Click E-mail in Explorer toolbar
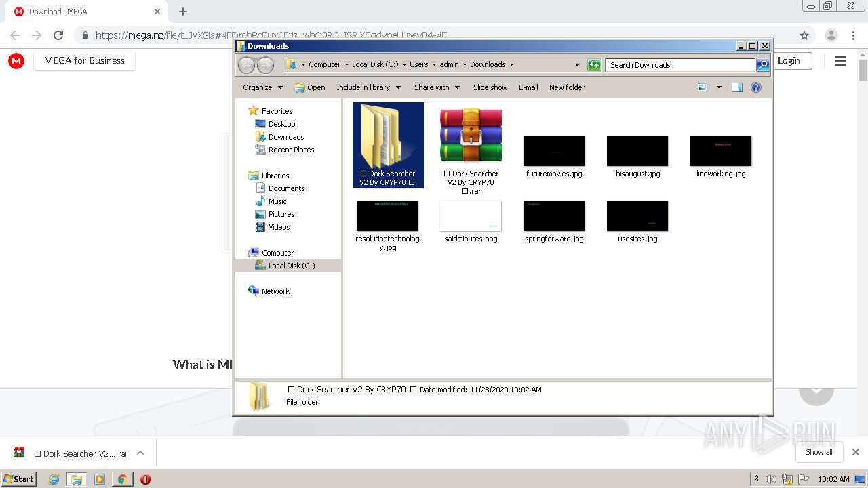868x488 pixels. coord(528,87)
